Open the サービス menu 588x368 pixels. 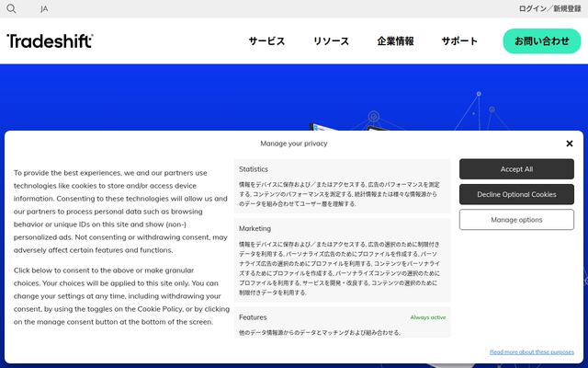266,40
